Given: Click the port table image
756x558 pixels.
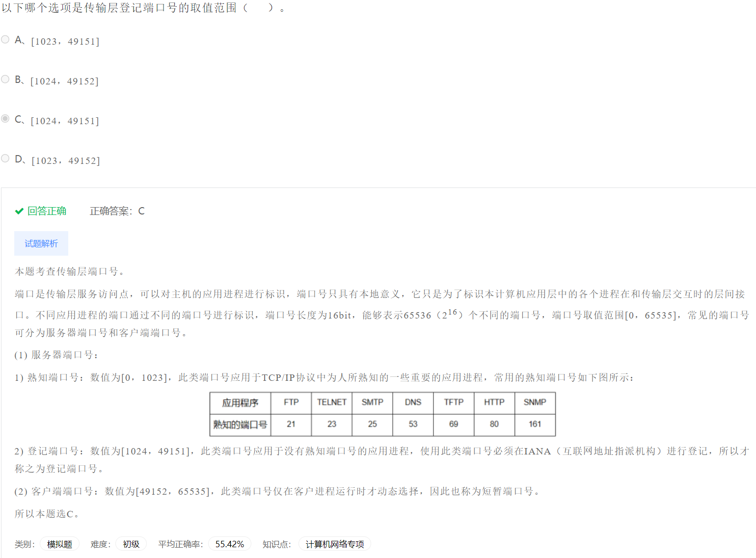Looking at the screenshot, I should (x=382, y=414).
